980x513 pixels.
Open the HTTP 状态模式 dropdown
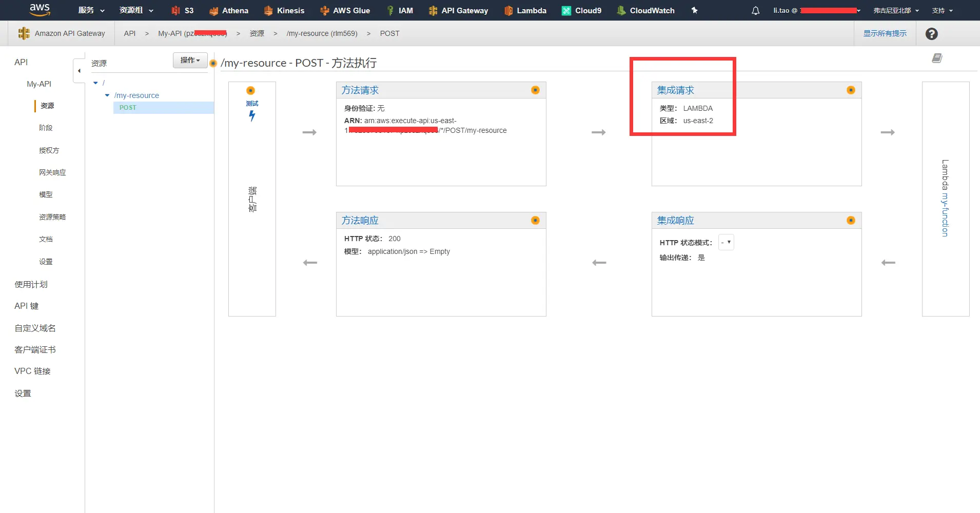[726, 242]
